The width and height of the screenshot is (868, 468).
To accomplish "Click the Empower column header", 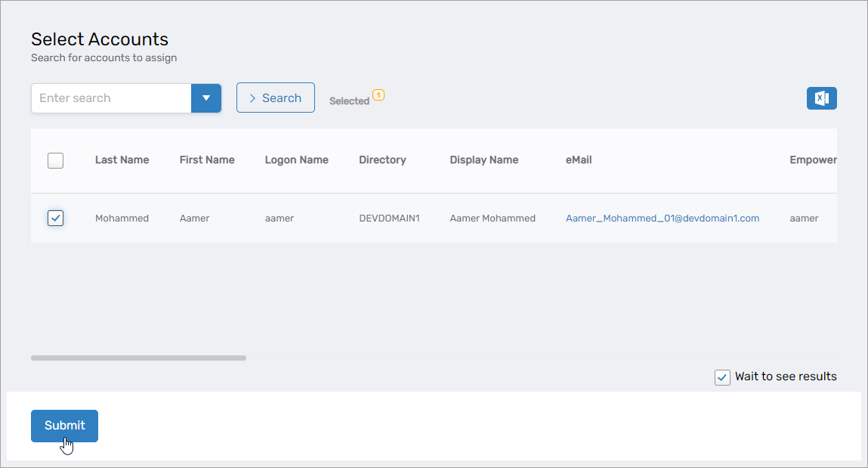I will coord(814,160).
